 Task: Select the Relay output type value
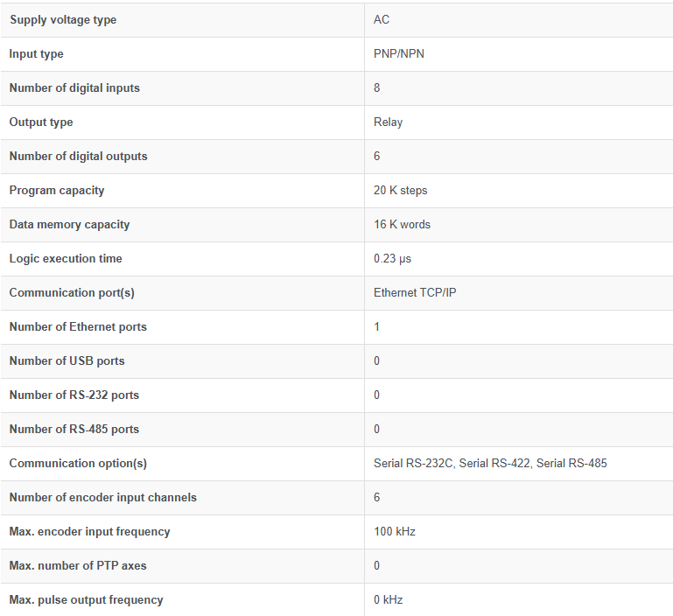point(388,122)
